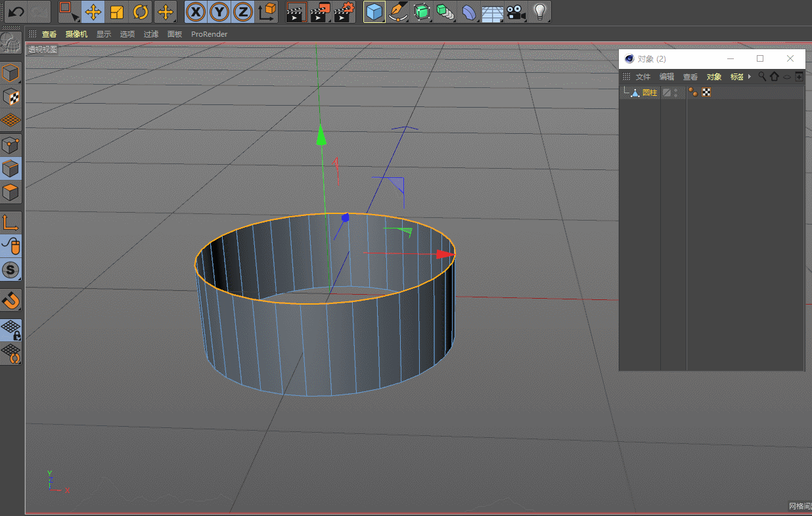The image size is (812, 516).
Task: Open viewport 选项 menu
Action: [x=127, y=34]
